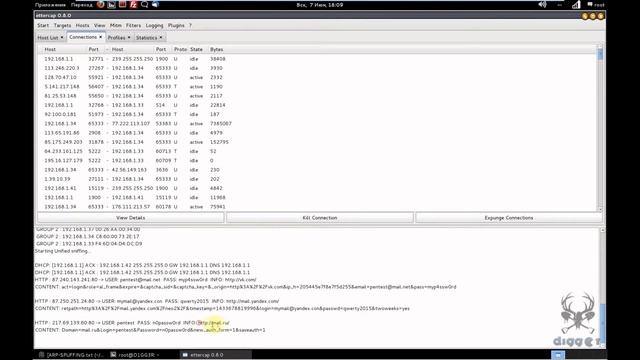Select connection row to 77.222.113.107
Viewport: 640px width, 360px height.
(317, 124)
